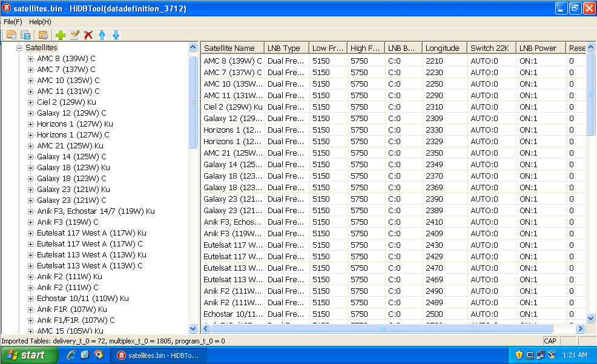This screenshot has height=364, width=597.
Task: Click the Imported Tables status bar text
Action: pos(113,341)
